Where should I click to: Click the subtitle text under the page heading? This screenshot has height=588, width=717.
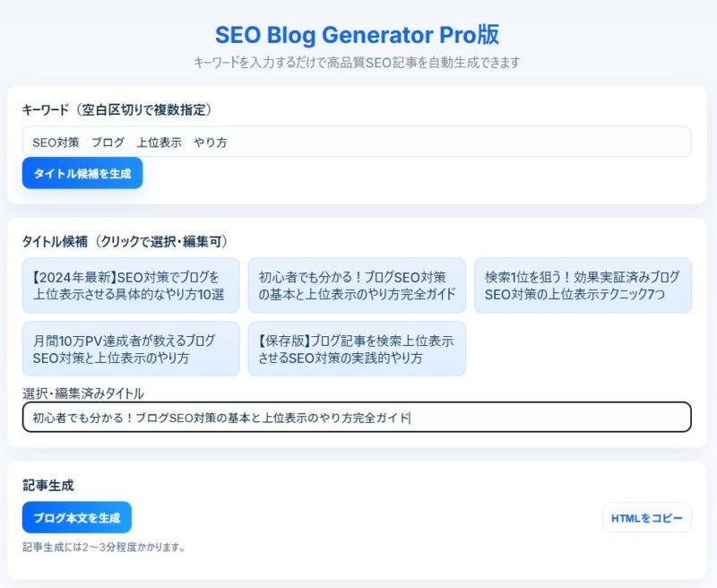tap(357, 63)
